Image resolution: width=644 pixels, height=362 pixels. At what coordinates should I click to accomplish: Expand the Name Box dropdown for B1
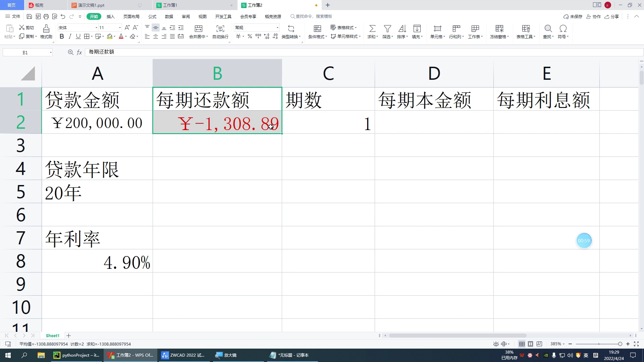51,53
